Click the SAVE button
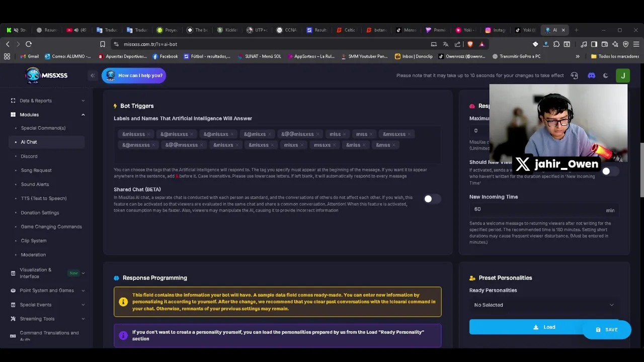 pos(607,330)
